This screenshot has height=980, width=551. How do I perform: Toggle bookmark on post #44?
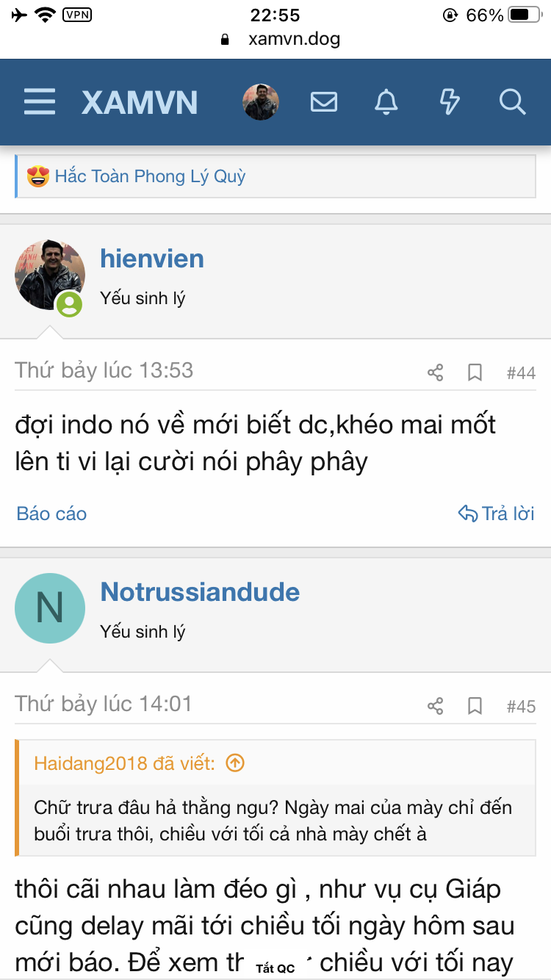coord(475,373)
